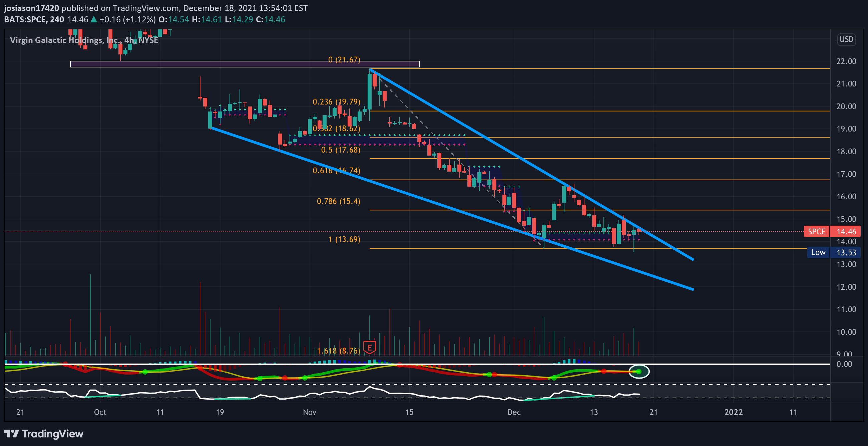Click the Low 13.53 price label
This screenshot has width=868, height=446.
pos(834,252)
